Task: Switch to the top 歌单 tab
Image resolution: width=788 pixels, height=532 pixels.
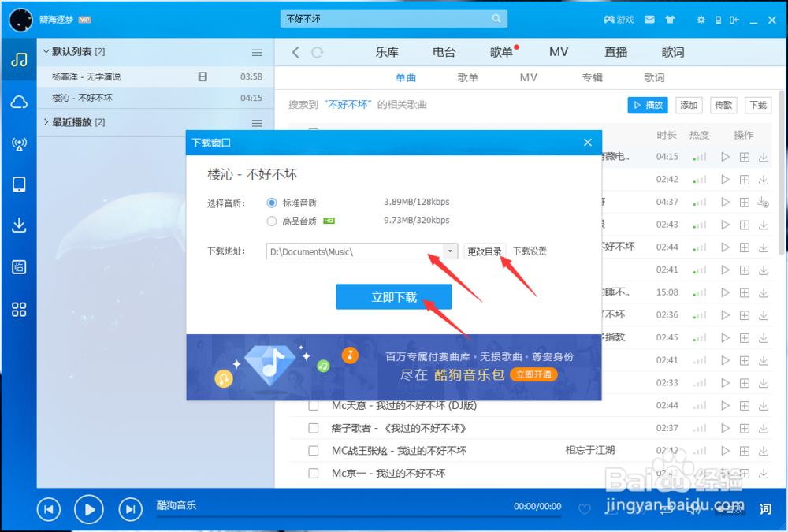Action: [501, 52]
